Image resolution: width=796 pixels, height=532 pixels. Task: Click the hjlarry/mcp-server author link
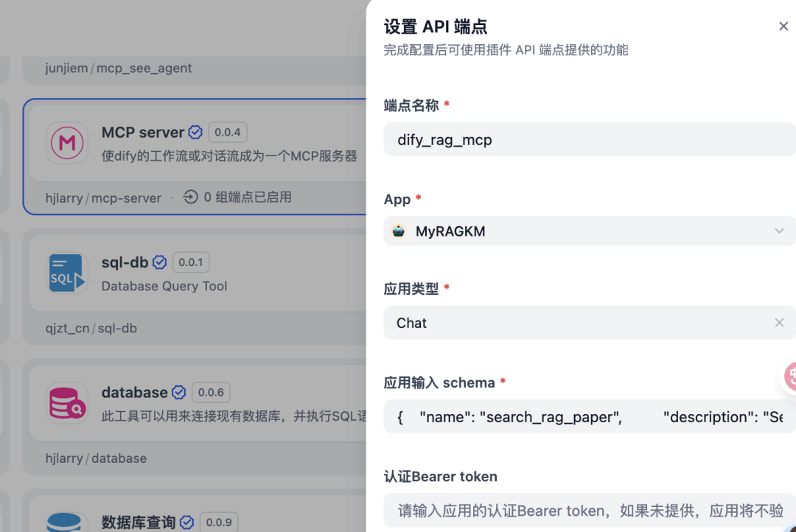[103, 197]
